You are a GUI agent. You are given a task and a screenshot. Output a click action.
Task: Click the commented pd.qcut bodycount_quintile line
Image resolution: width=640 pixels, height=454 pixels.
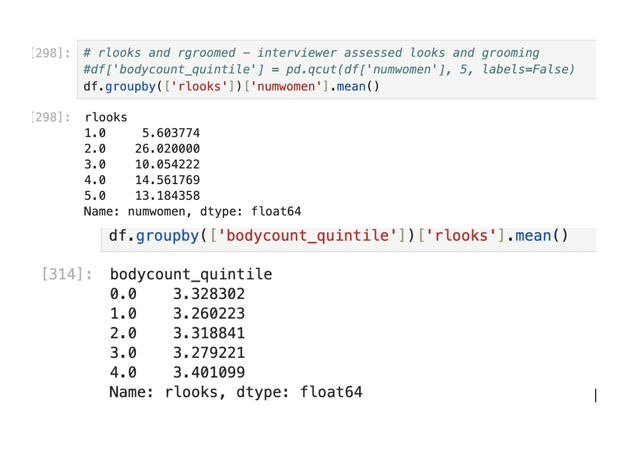(329, 69)
